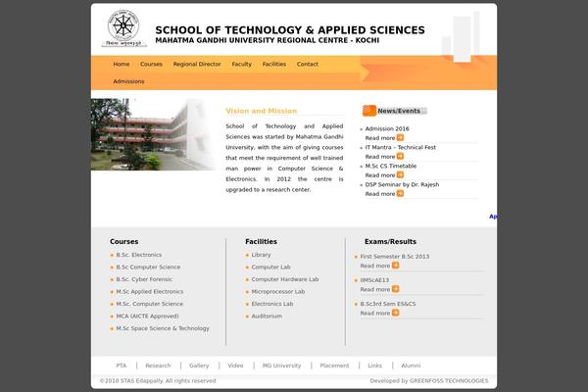Click the university emblem logo
Screen dimensions: 588x392
[x=123, y=28]
